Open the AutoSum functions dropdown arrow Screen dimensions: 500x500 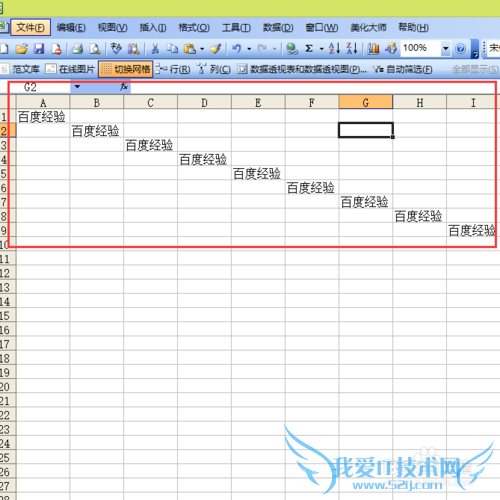point(322,49)
